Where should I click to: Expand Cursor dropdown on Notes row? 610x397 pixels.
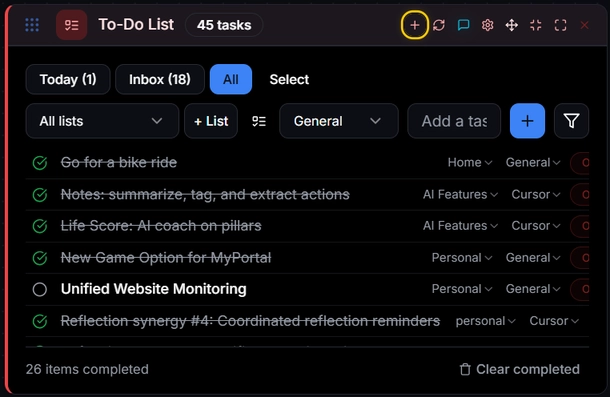536,194
